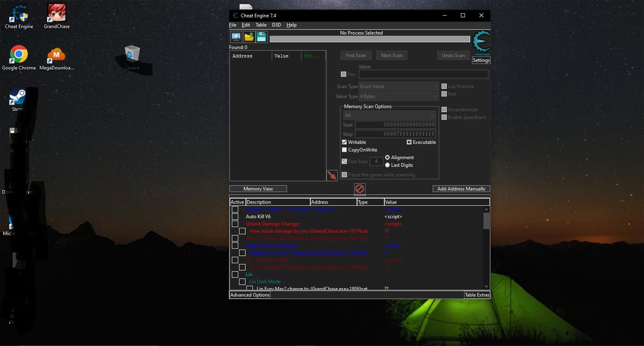The height and width of the screenshot is (346, 644).
Task: Open the process list (computer icon)
Action: tap(236, 37)
